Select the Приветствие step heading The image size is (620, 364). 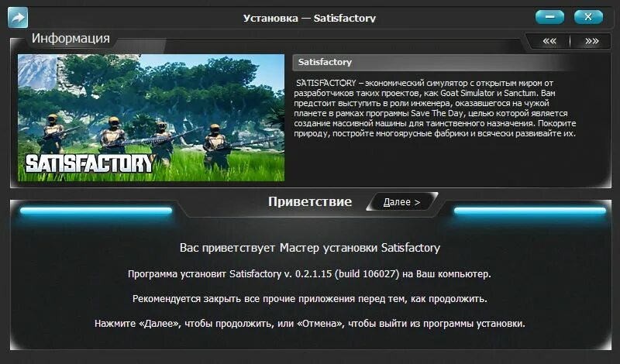point(310,201)
